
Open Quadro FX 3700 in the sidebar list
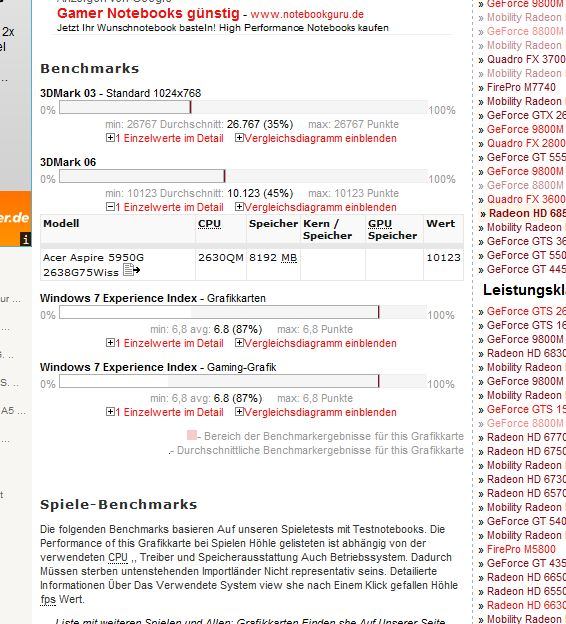(526, 59)
